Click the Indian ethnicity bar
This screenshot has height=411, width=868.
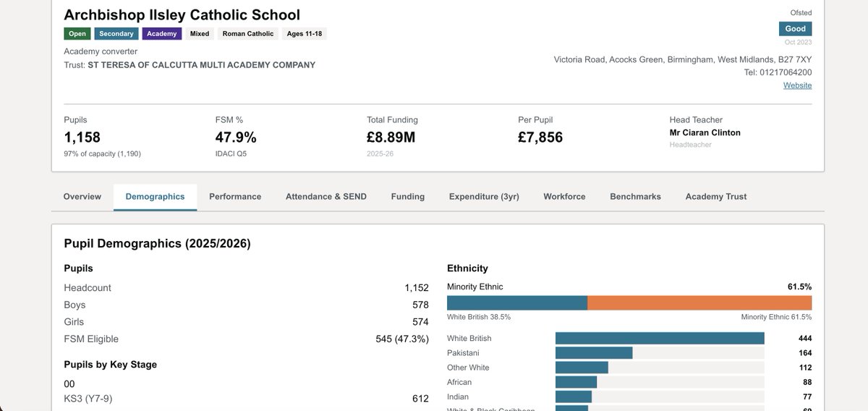(x=574, y=397)
